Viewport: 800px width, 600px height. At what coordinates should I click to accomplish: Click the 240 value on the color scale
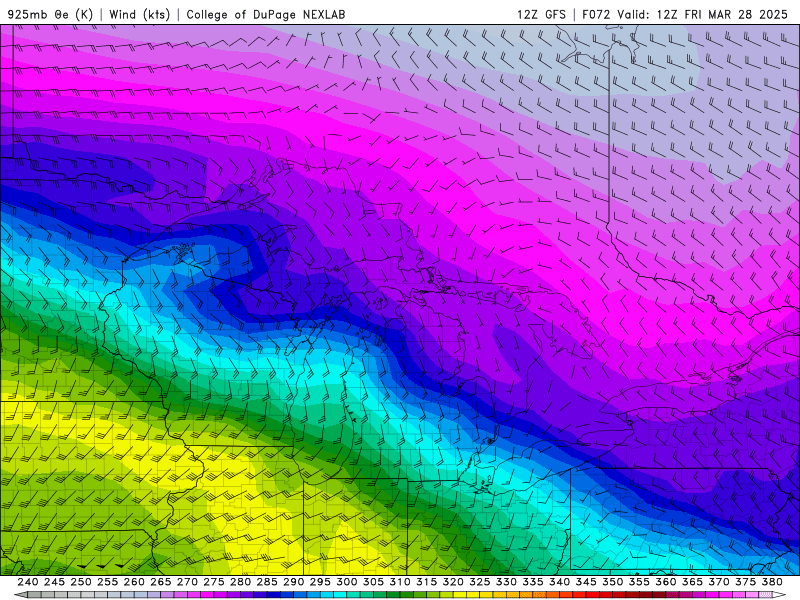(28, 582)
